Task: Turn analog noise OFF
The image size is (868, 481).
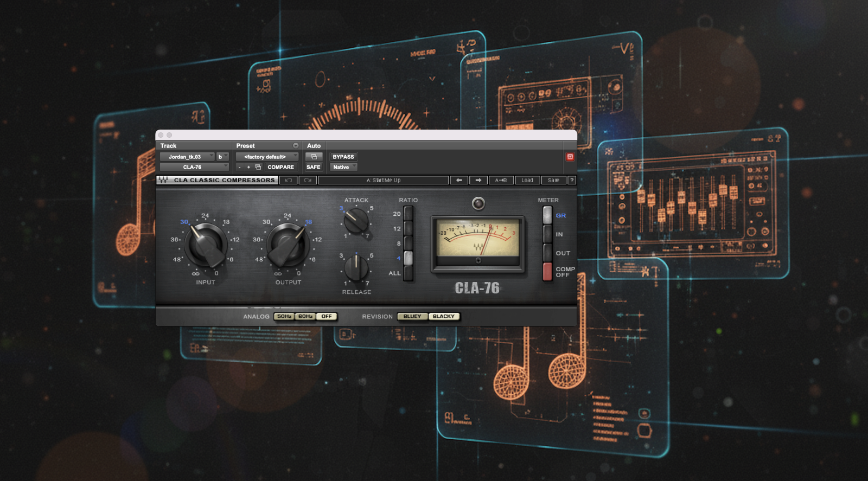Action: [x=327, y=316]
